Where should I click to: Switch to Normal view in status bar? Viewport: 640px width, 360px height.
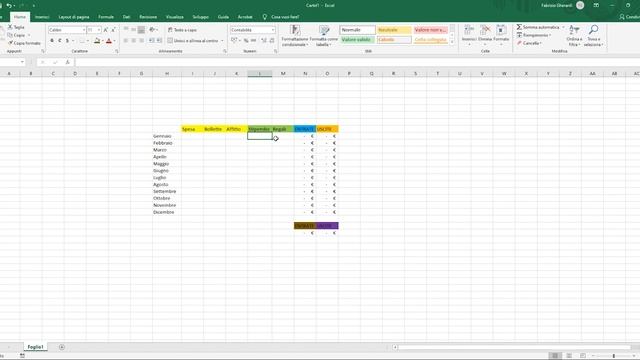point(555,356)
